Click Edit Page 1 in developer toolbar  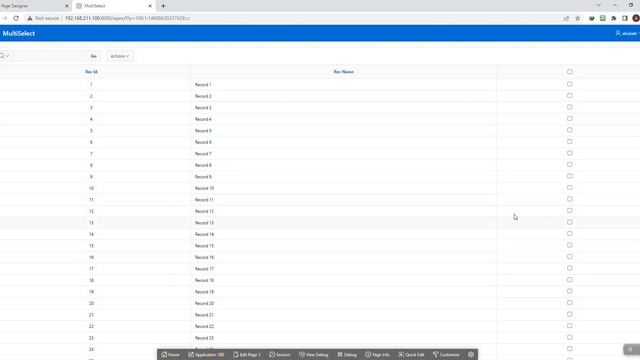tap(247, 354)
